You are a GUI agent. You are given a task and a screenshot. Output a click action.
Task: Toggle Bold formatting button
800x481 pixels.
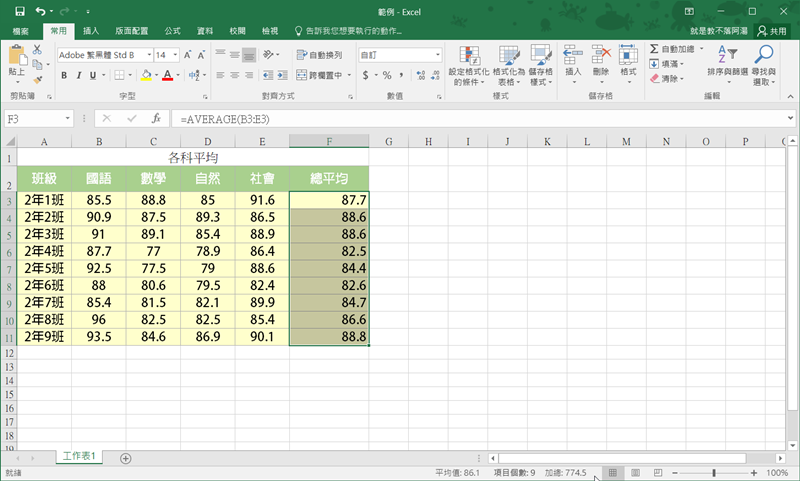63,74
